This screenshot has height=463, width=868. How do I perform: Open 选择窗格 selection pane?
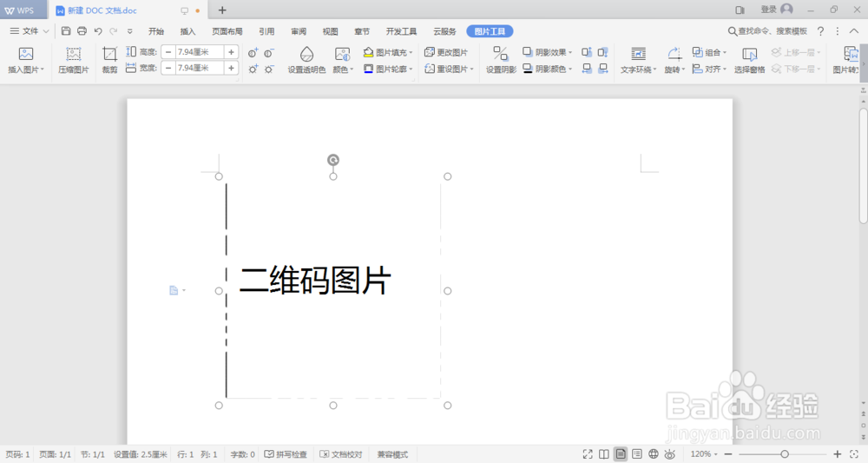pyautogui.click(x=750, y=60)
